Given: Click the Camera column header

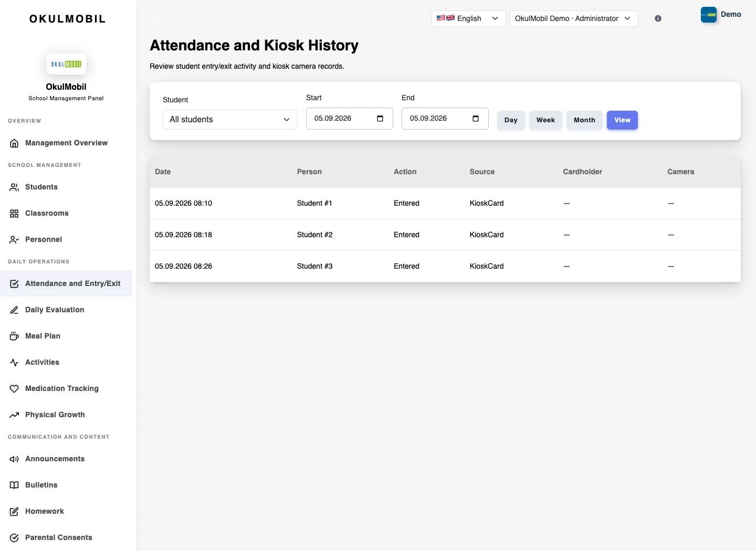Looking at the screenshot, I should [680, 172].
